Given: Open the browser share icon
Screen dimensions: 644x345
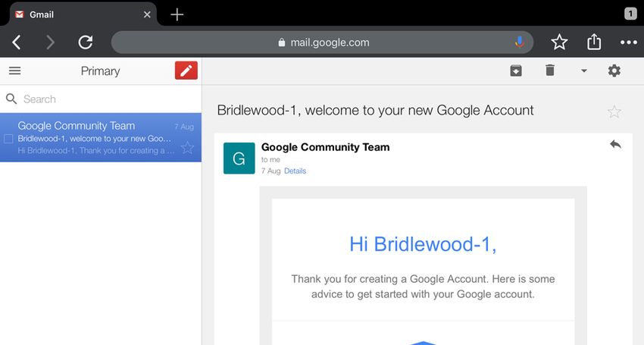Looking at the screenshot, I should point(594,42).
